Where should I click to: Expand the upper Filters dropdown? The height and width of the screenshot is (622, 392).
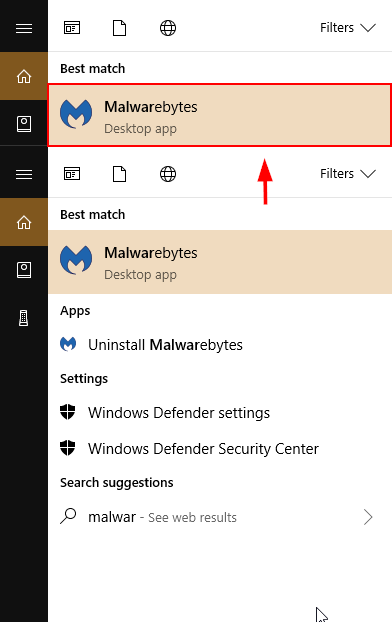(x=348, y=27)
